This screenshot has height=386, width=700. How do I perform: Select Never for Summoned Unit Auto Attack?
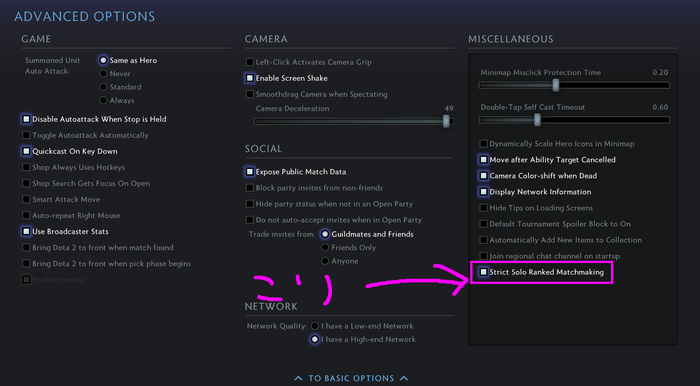pyautogui.click(x=103, y=74)
